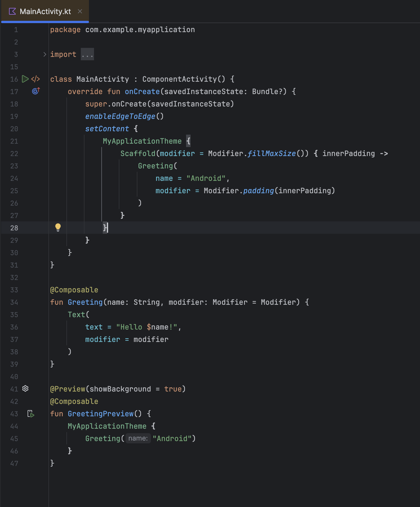420x507 pixels.
Task: Click com.example.myapplication package name
Action: tap(140, 30)
